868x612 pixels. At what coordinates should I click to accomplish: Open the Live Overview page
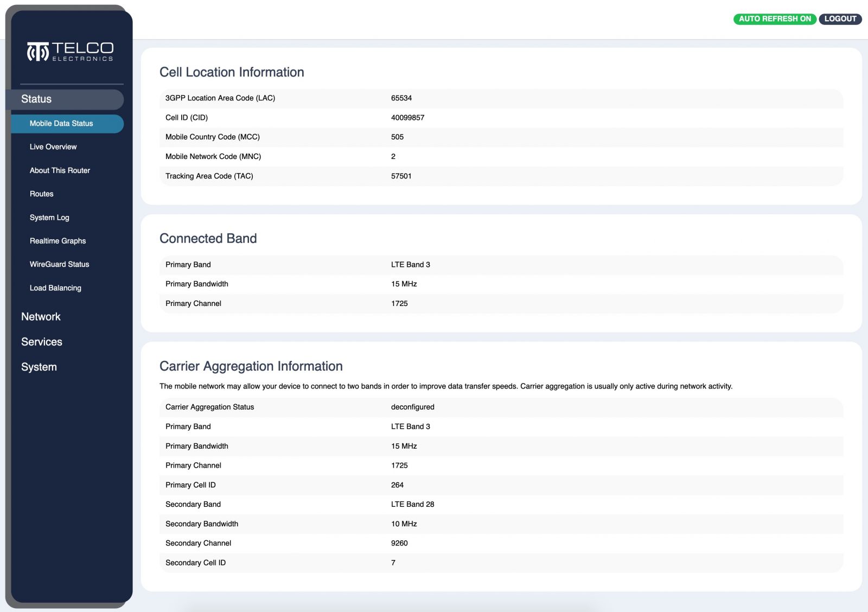tap(53, 147)
